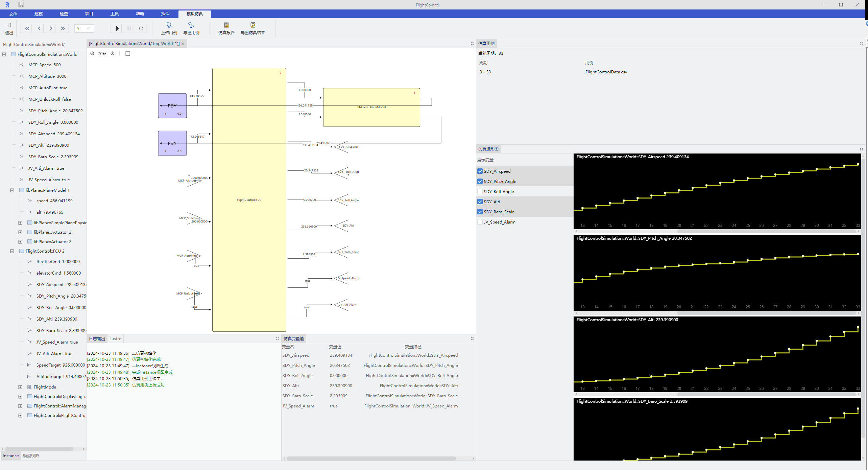Click the 上传用例 upload case icon

pos(169,25)
